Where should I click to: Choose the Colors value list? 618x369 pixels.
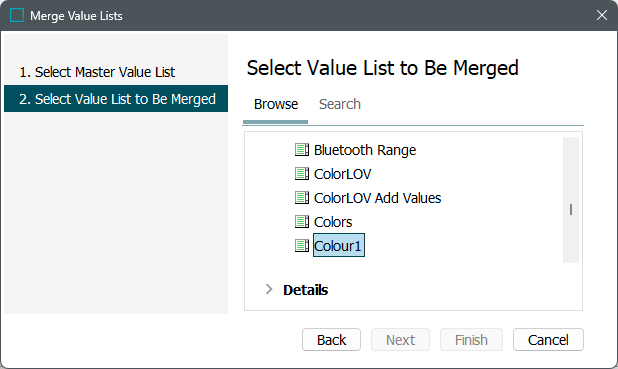point(333,222)
